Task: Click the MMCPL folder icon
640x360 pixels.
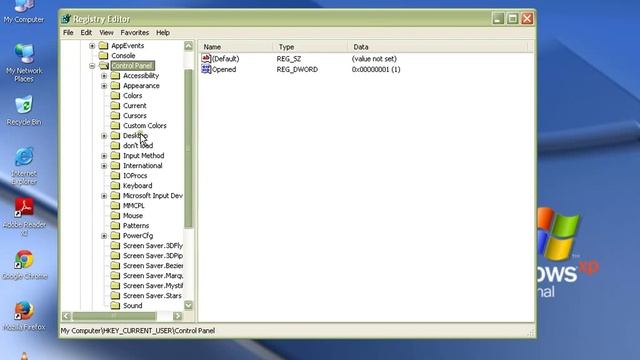Action: (116, 206)
